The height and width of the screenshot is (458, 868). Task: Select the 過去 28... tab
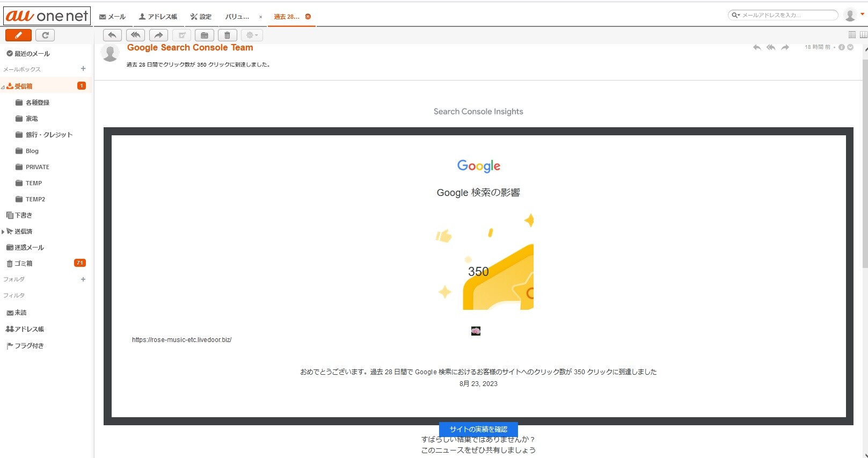point(287,17)
